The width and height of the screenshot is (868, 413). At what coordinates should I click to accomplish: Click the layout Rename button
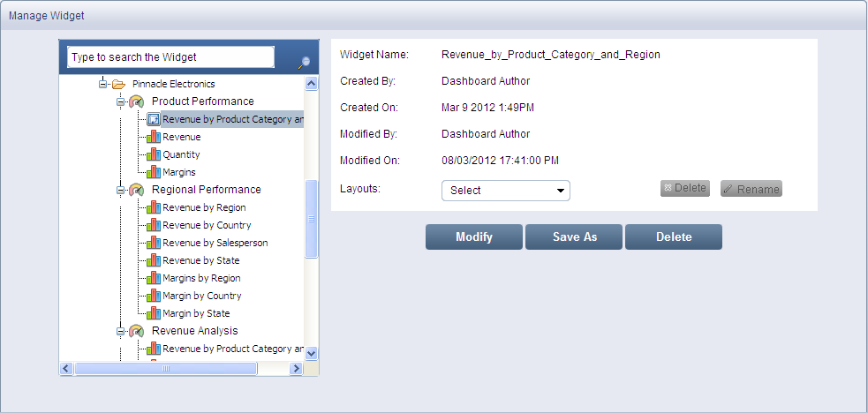(x=751, y=189)
